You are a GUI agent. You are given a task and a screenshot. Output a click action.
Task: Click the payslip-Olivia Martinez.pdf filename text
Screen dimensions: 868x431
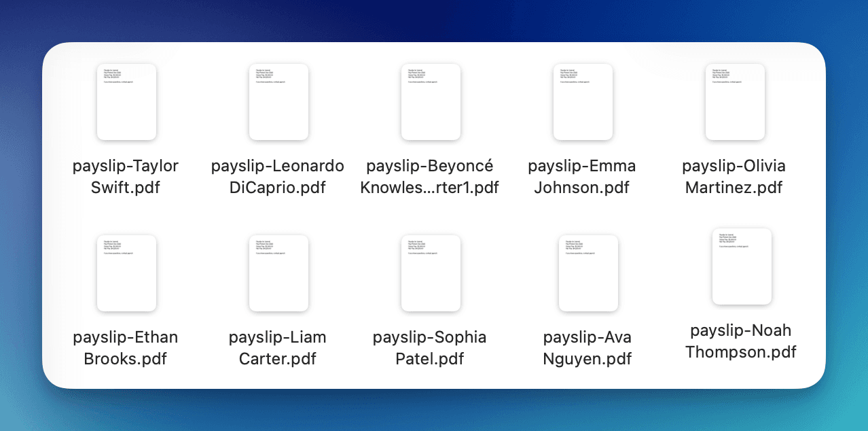pos(734,177)
